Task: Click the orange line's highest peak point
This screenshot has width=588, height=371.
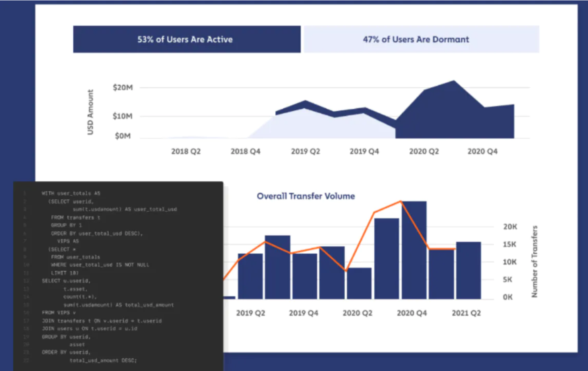Action: pyautogui.click(x=401, y=201)
